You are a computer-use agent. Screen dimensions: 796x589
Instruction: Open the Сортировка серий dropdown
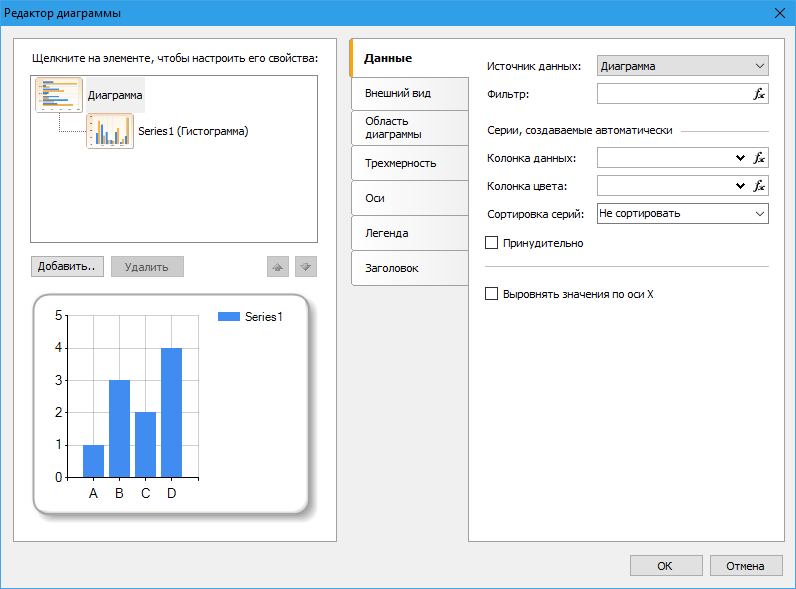pyautogui.click(x=758, y=213)
